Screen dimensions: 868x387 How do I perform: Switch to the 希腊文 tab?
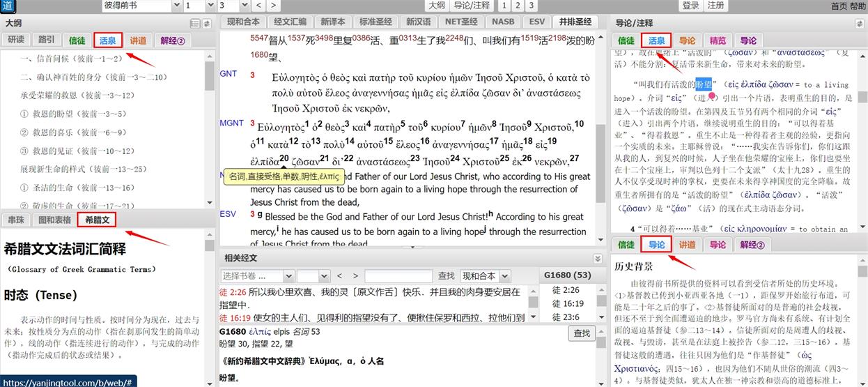tap(97, 220)
